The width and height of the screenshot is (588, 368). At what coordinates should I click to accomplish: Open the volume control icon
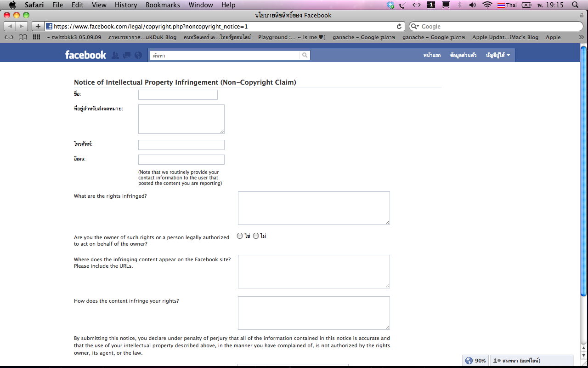[x=473, y=5]
